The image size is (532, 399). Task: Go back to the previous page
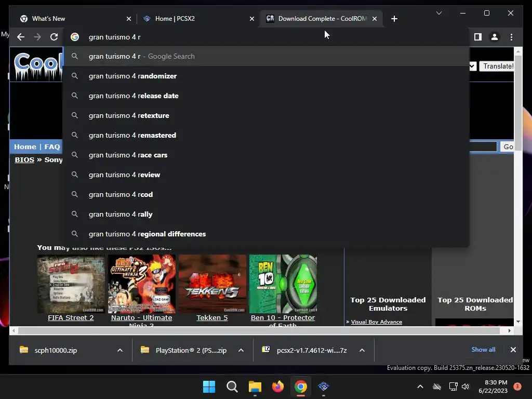21,37
